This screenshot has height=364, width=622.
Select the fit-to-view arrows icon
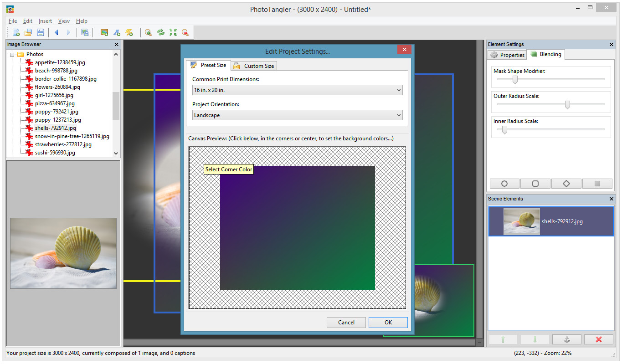(x=173, y=32)
